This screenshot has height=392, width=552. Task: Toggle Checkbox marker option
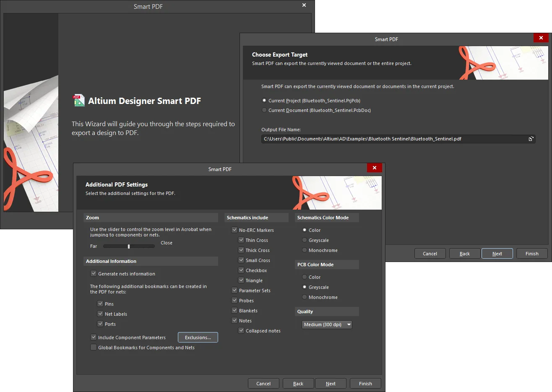(241, 270)
